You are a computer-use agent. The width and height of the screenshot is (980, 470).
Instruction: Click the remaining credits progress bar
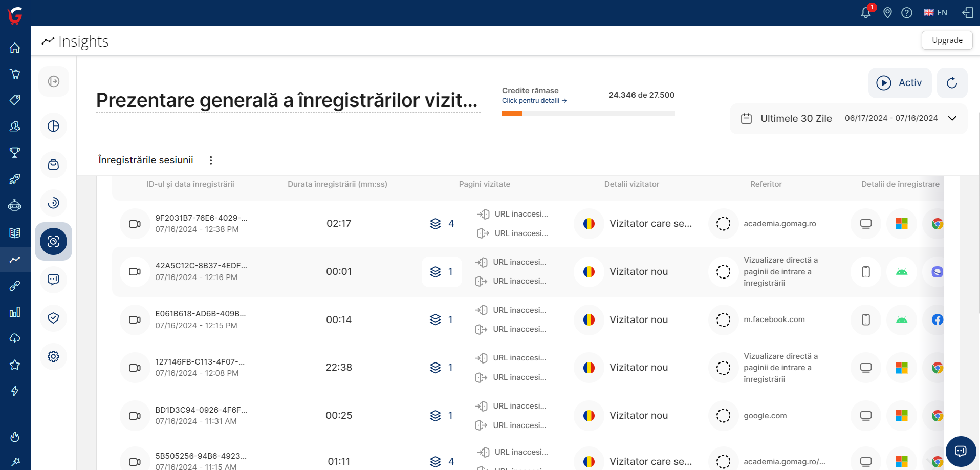click(x=588, y=114)
